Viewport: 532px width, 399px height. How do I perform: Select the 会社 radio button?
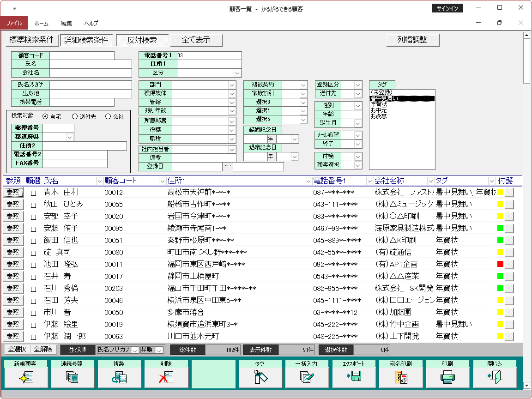pos(108,117)
